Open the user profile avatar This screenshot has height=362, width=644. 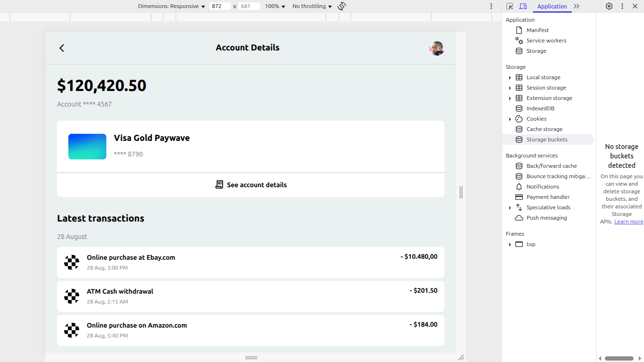pos(437,48)
